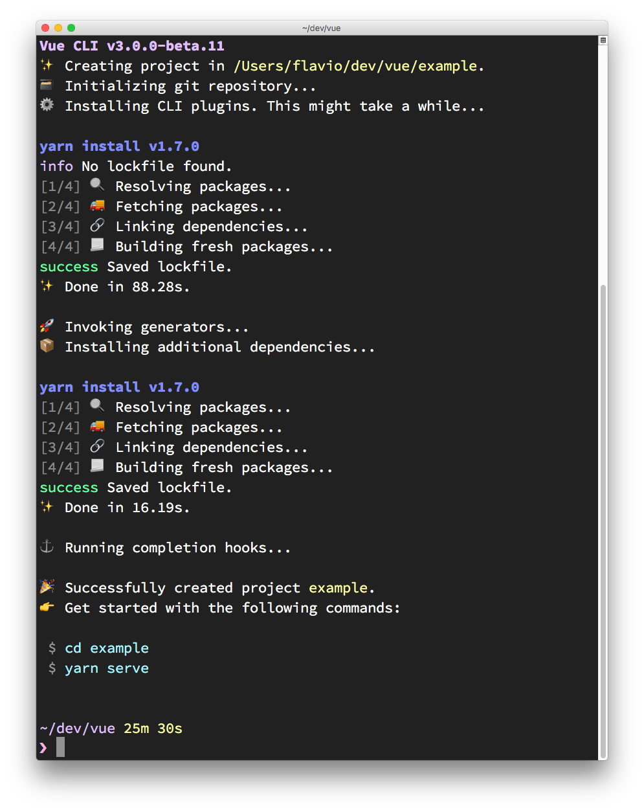Click the anchor icon before Running completion hooks

click(47, 547)
